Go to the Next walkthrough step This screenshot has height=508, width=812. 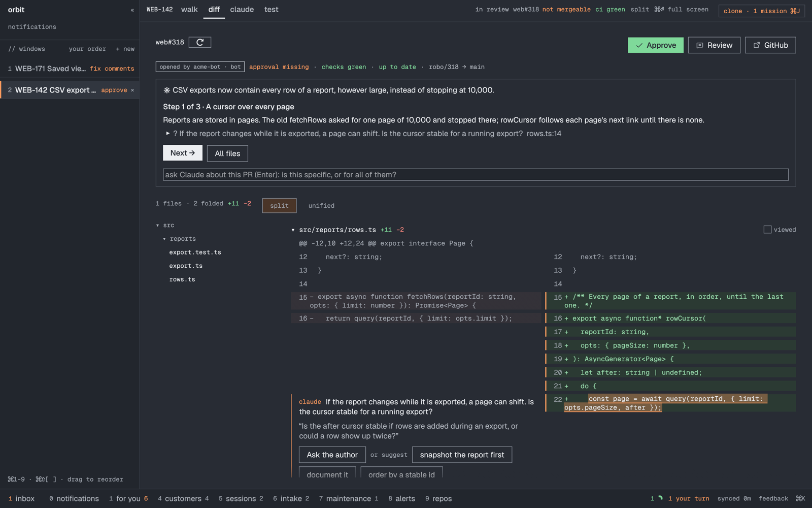pyautogui.click(x=183, y=153)
